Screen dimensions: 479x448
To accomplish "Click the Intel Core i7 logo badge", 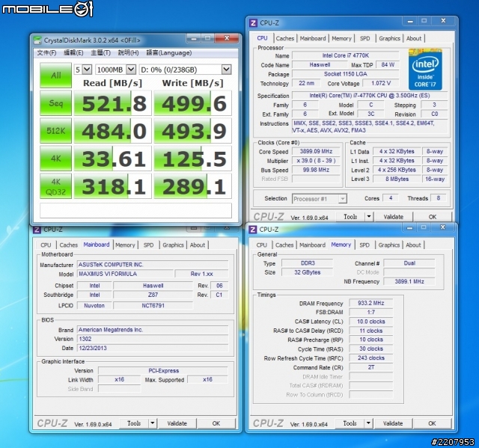I will [425, 70].
